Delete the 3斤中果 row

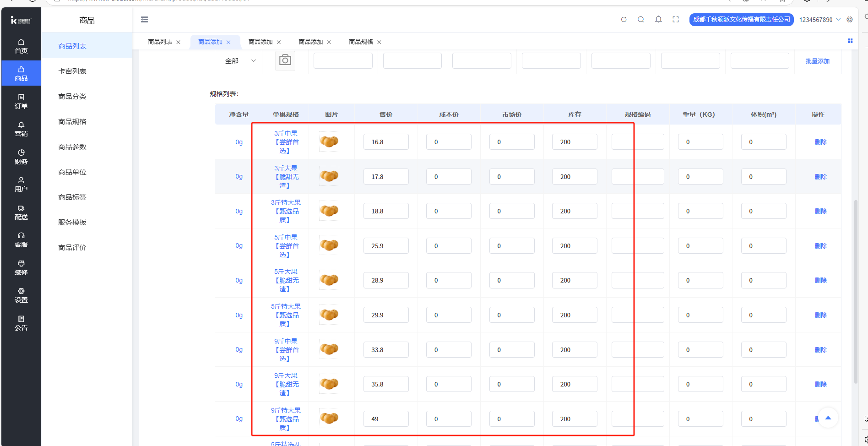(x=820, y=142)
